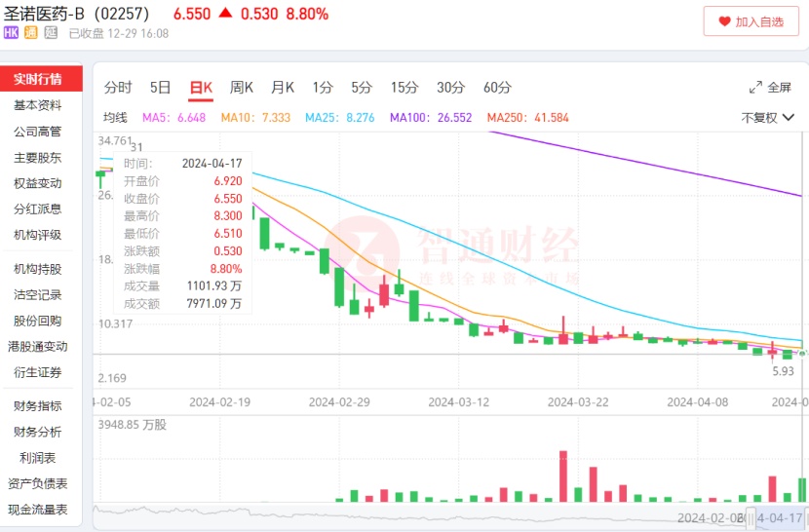
Task: Click the 加入自选 watchlist button
Action: [751, 20]
